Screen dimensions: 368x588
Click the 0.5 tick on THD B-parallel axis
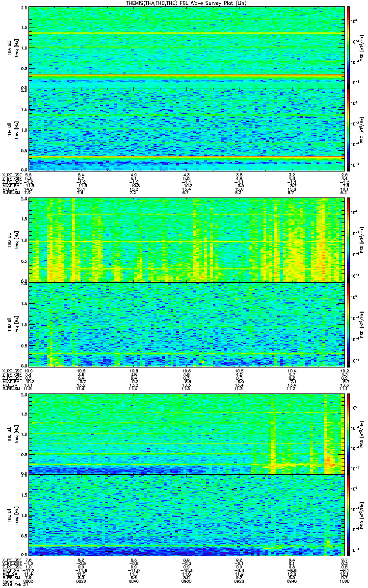click(x=24, y=345)
